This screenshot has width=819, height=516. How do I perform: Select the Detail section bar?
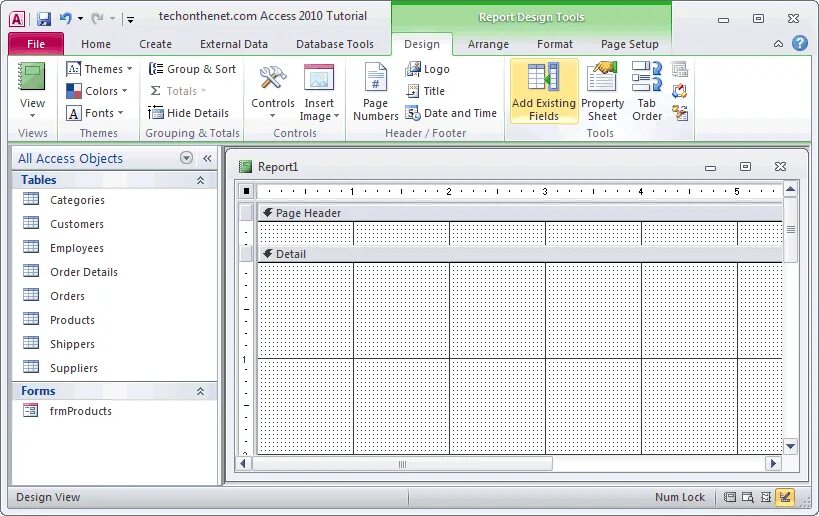coord(520,254)
